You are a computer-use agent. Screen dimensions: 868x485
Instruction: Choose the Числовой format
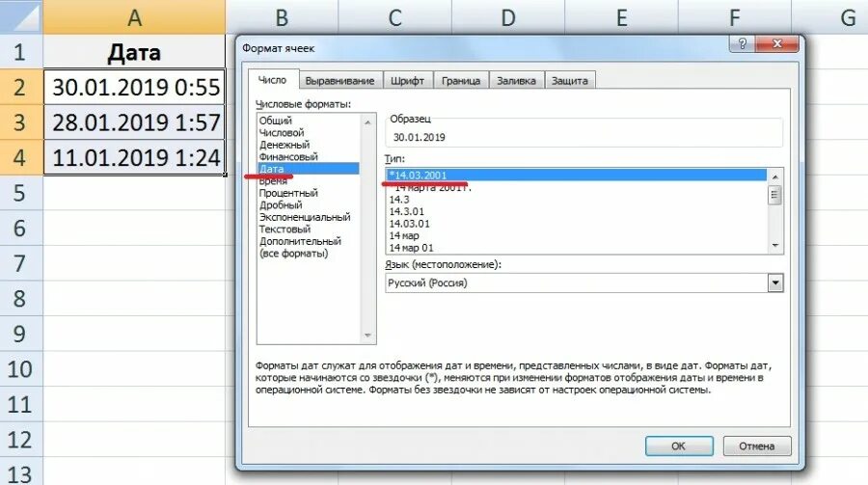point(282,132)
